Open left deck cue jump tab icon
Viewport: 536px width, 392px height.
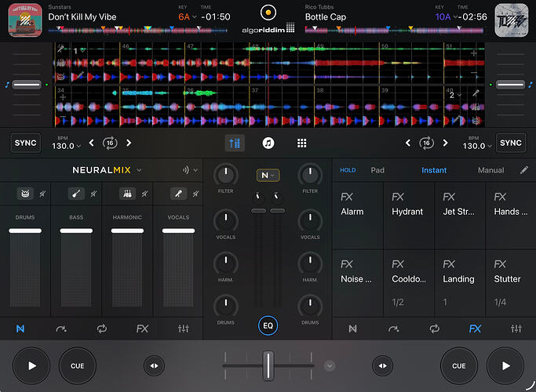[x=61, y=328]
